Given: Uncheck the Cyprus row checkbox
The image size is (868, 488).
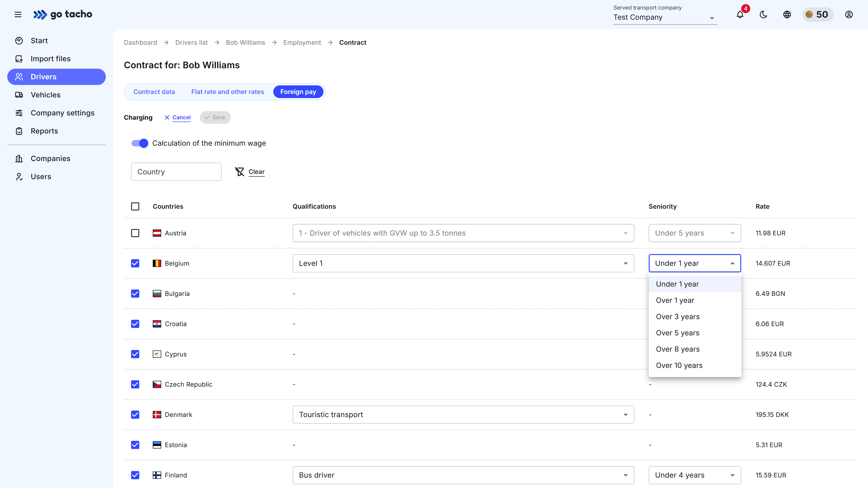Looking at the screenshot, I should click(x=135, y=354).
